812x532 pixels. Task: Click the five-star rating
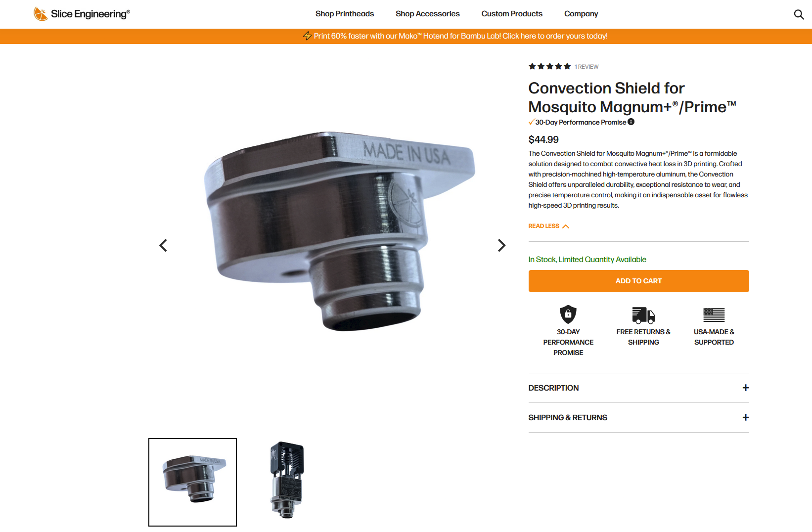tap(549, 66)
